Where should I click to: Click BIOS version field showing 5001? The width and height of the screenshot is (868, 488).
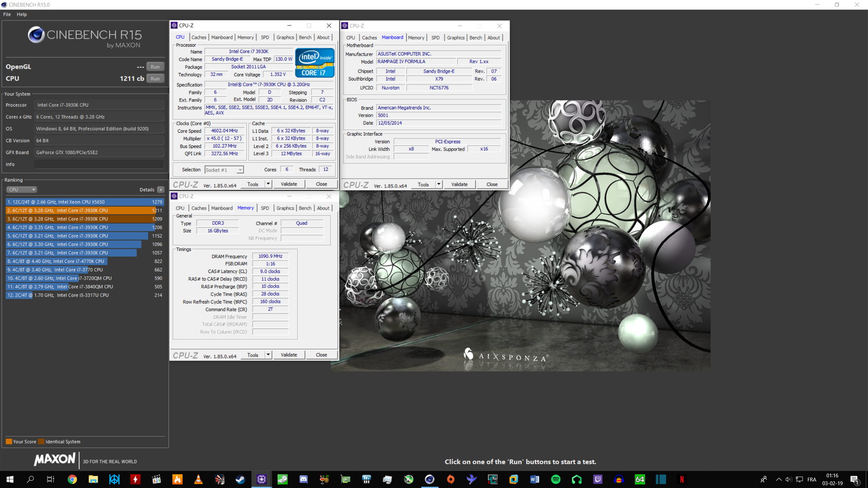pyautogui.click(x=439, y=116)
